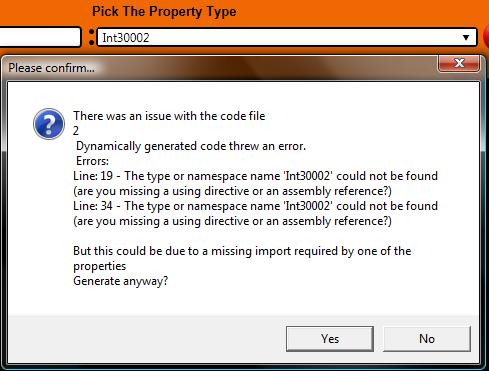Focus the empty text field left of colon

tap(40, 37)
